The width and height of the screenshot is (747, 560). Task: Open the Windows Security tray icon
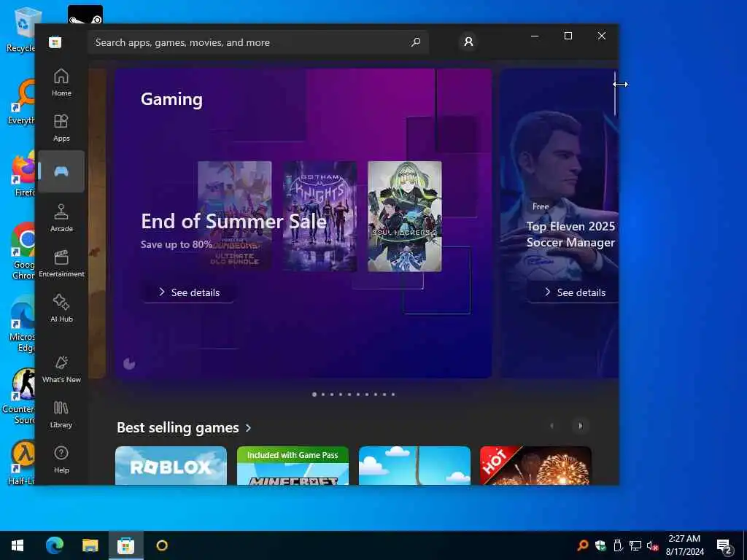(x=600, y=545)
